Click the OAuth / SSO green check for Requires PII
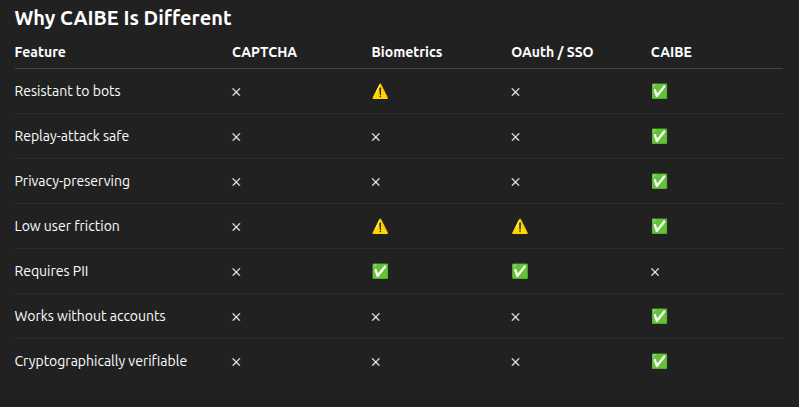799x407 pixels. point(519,271)
